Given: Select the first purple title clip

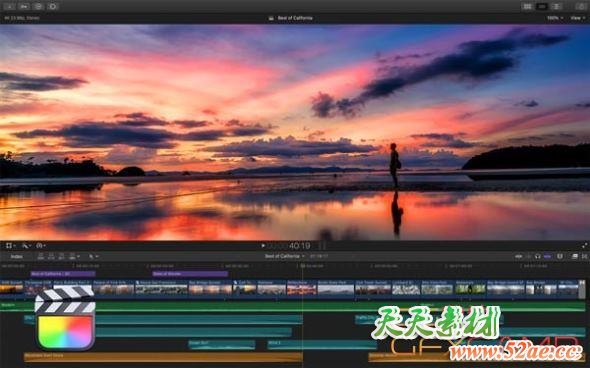Looking at the screenshot, I should (x=63, y=274).
